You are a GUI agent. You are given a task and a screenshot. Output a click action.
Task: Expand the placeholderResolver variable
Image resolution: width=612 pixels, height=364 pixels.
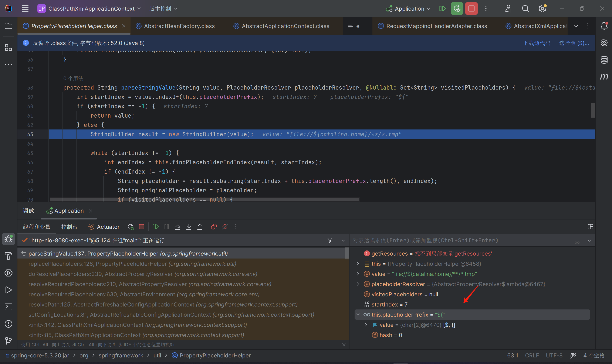tap(358, 284)
